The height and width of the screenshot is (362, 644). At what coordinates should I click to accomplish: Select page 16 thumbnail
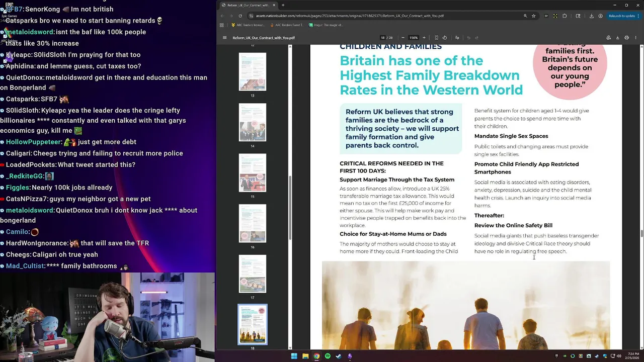point(253,223)
